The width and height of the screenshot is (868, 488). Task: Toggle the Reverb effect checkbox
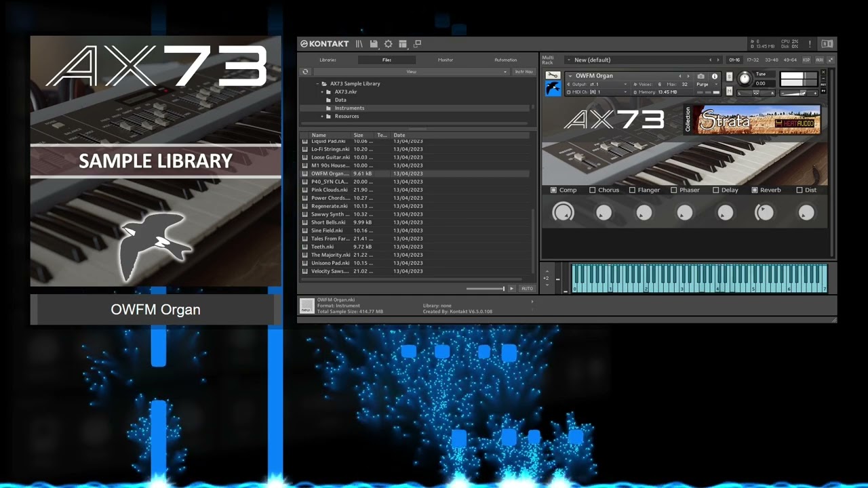tap(754, 190)
